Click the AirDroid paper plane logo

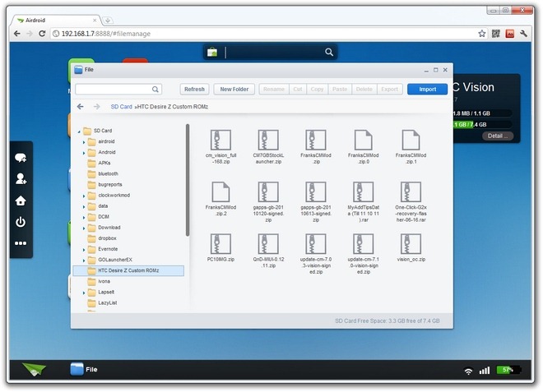pyautogui.click(x=34, y=370)
